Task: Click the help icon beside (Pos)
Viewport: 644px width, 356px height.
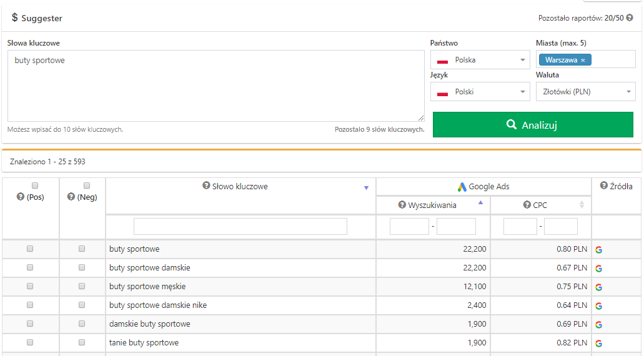Action: pyautogui.click(x=20, y=197)
